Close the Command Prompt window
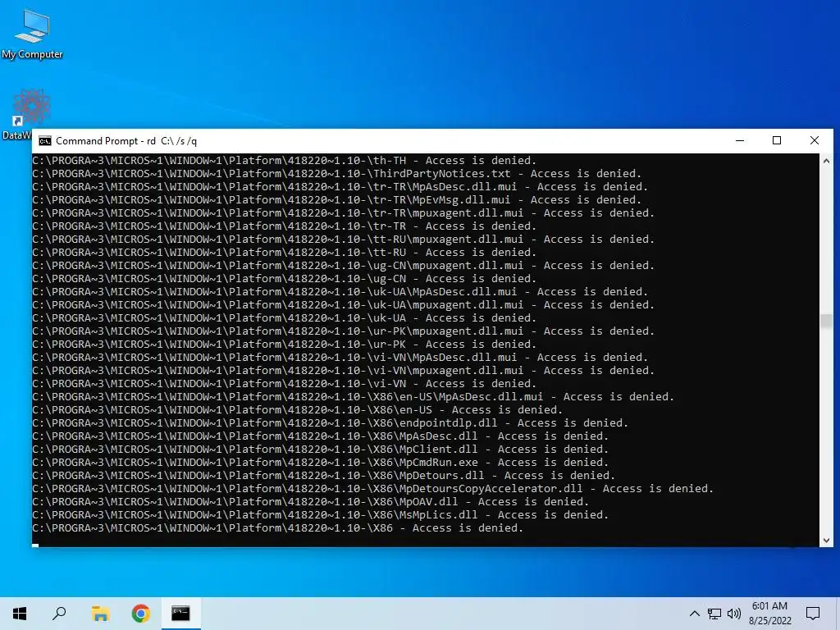This screenshot has width=840, height=630. click(815, 140)
